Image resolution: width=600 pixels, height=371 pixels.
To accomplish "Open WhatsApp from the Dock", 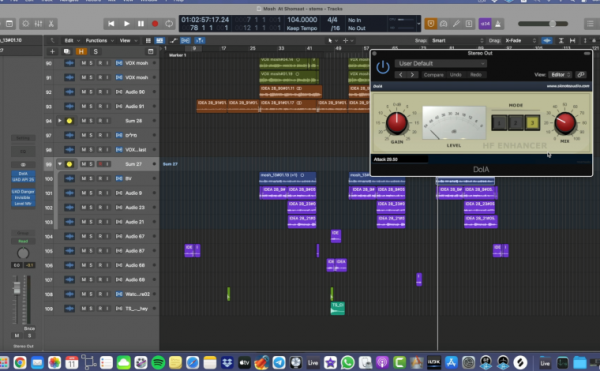I will point(347,362).
